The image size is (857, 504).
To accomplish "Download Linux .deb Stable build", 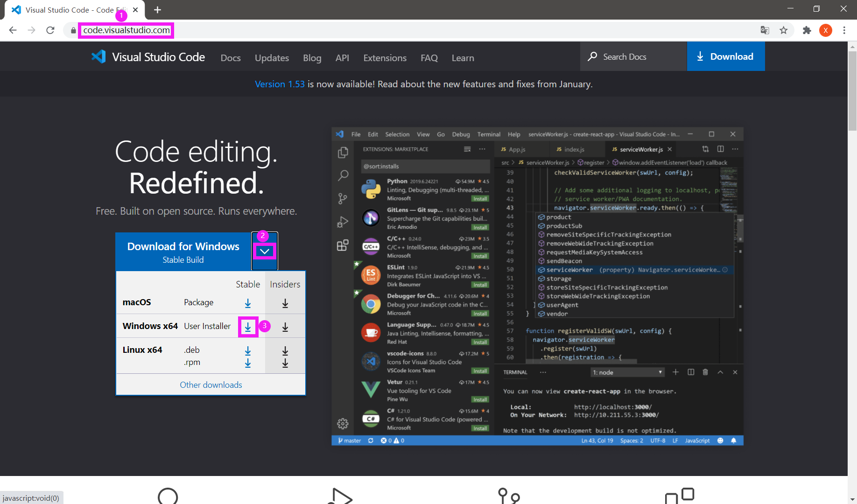I will tap(248, 351).
